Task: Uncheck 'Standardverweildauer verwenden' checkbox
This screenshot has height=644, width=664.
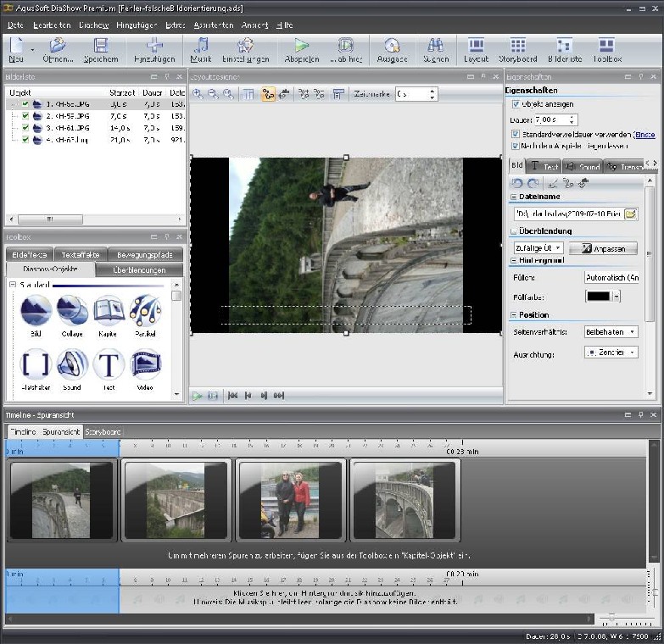Action: click(516, 134)
